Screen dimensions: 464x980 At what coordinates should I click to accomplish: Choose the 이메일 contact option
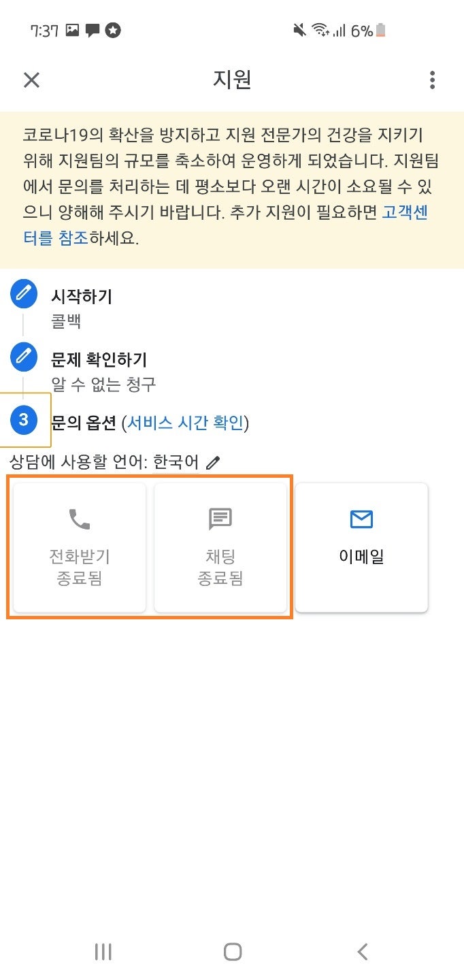click(x=361, y=547)
